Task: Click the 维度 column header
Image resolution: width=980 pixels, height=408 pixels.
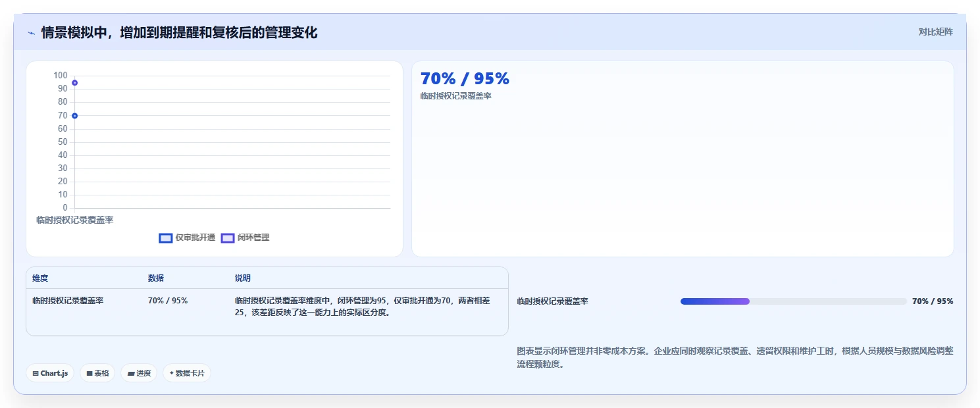Action: 40,278
